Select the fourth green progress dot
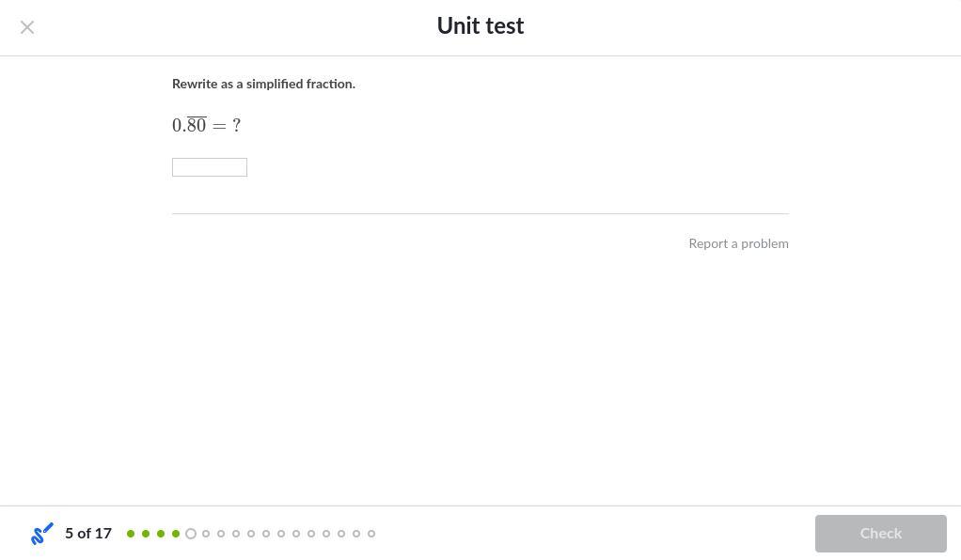961x560 pixels. (x=176, y=534)
